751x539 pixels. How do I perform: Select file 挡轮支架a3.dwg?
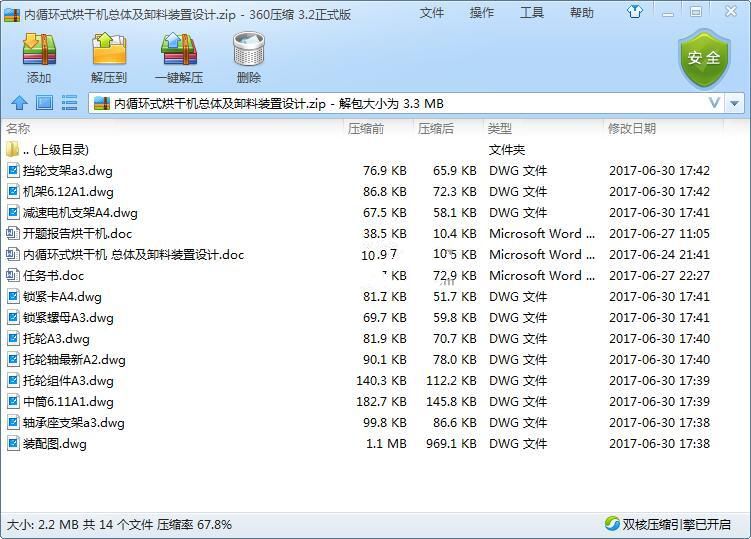(x=68, y=171)
